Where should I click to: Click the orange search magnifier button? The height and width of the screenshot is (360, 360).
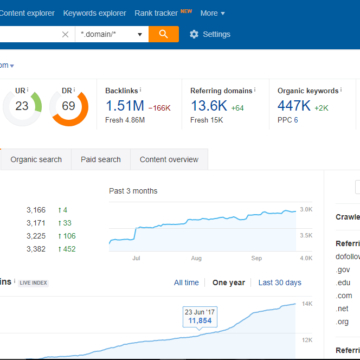point(163,34)
